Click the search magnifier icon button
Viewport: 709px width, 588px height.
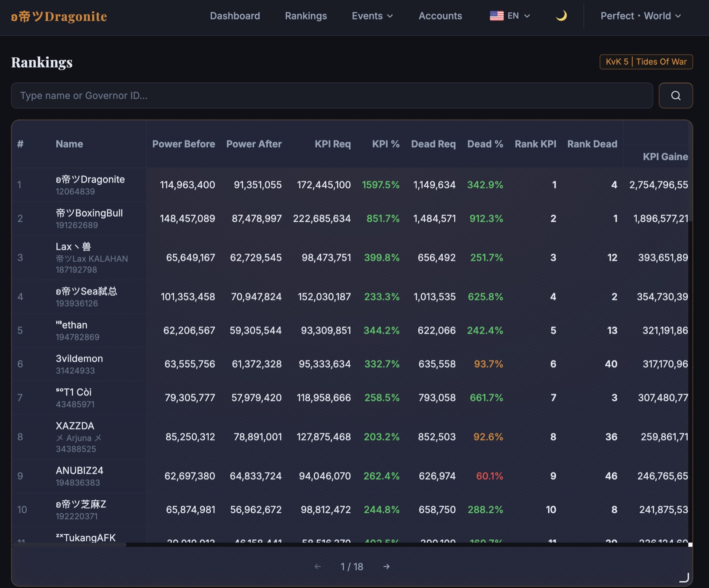pyautogui.click(x=675, y=95)
